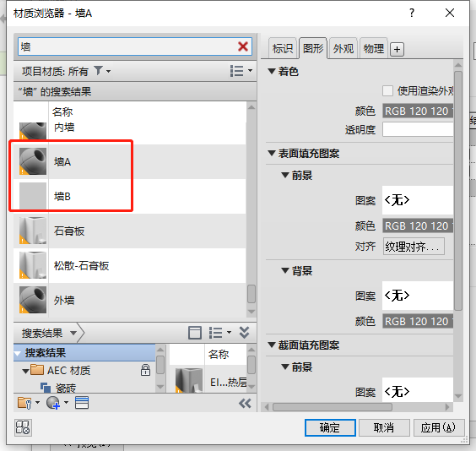Screen dimensions: 476x451
Task: Clear the search box with the red X
Action: pyautogui.click(x=243, y=46)
